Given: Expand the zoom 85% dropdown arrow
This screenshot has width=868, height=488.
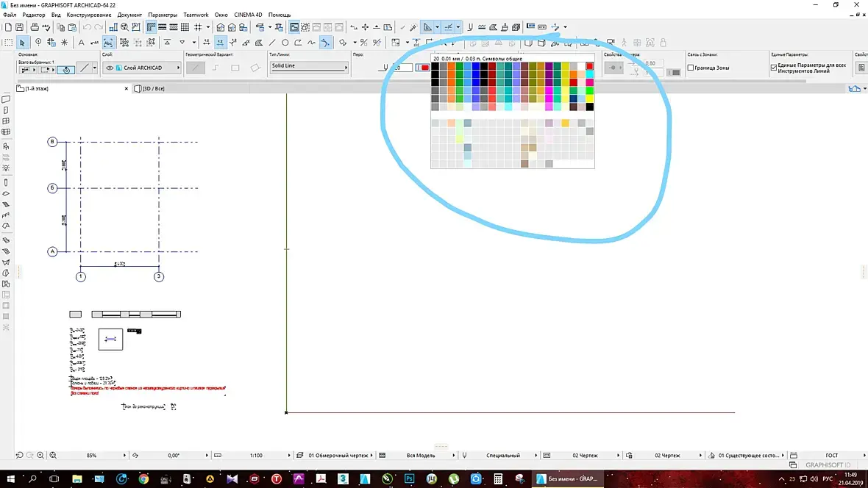Looking at the screenshot, I should point(124,456).
